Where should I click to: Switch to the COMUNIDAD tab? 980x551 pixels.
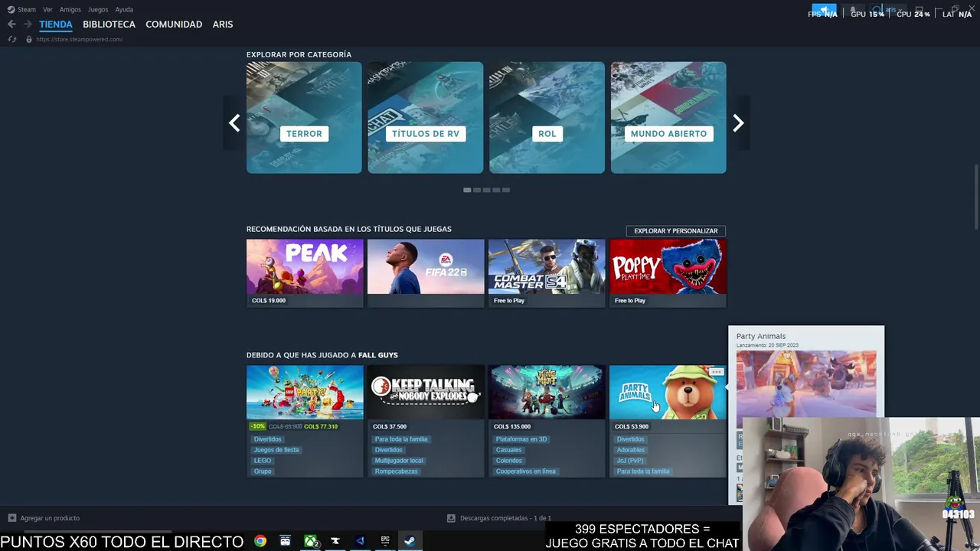(174, 24)
